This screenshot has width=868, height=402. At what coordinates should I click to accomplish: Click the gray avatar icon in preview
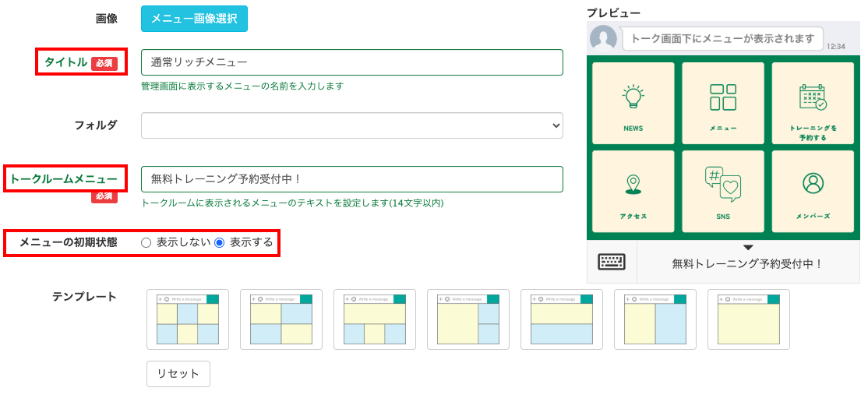603,38
